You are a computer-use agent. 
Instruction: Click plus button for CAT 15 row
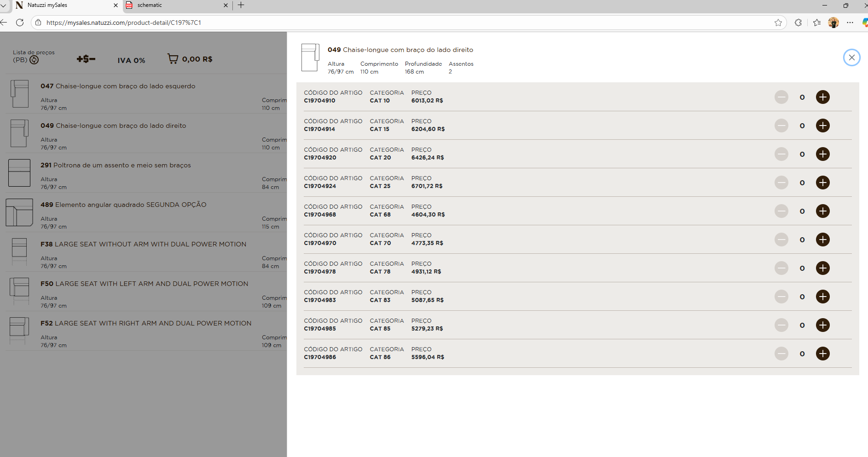(x=822, y=126)
